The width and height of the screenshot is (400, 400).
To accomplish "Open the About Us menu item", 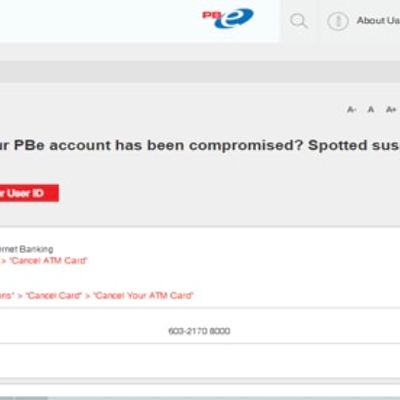I will (x=378, y=21).
